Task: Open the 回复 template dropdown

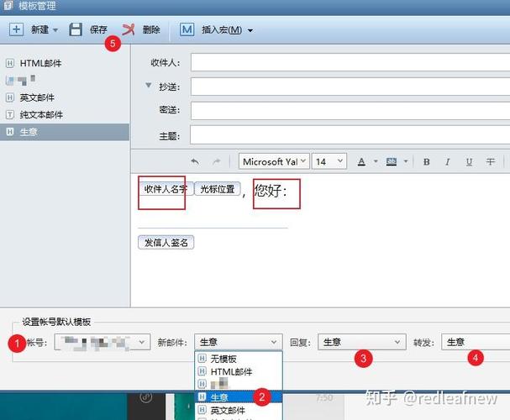Action: point(362,342)
